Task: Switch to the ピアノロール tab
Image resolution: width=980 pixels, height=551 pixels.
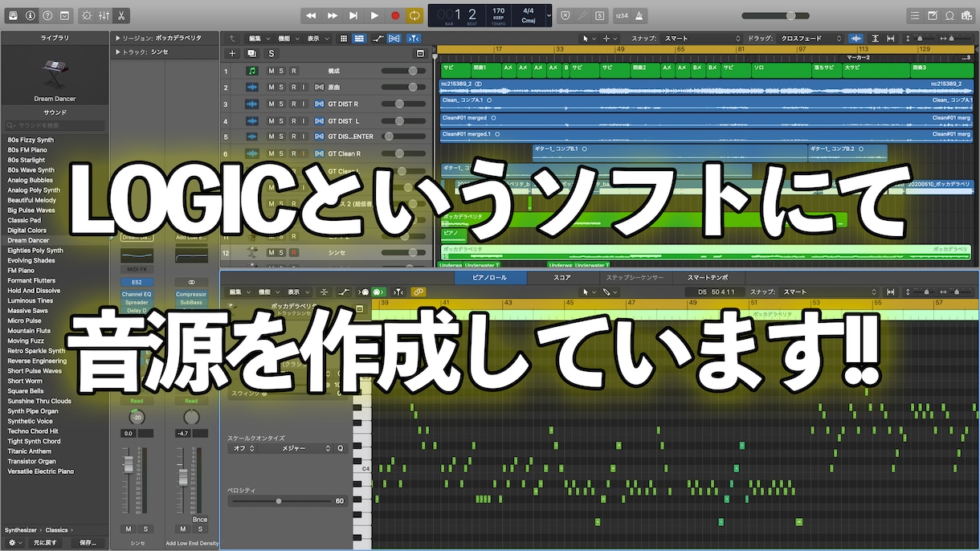Action: (x=490, y=277)
